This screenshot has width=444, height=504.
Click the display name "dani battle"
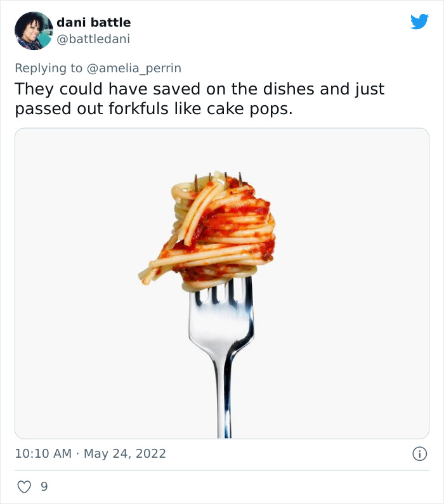pos(93,23)
